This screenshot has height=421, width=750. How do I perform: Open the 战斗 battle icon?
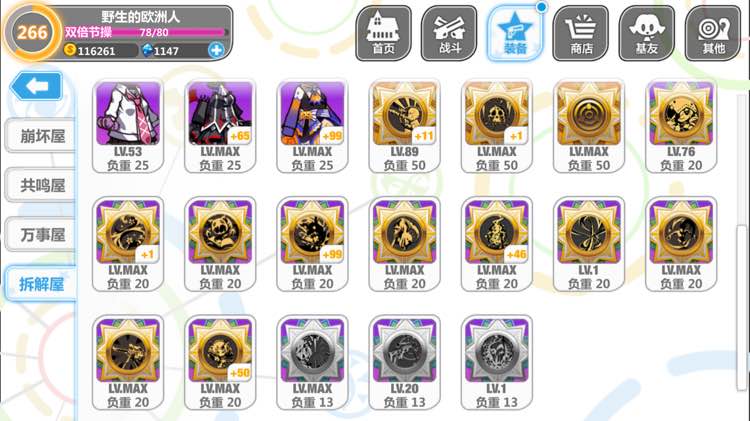pyautogui.click(x=449, y=33)
